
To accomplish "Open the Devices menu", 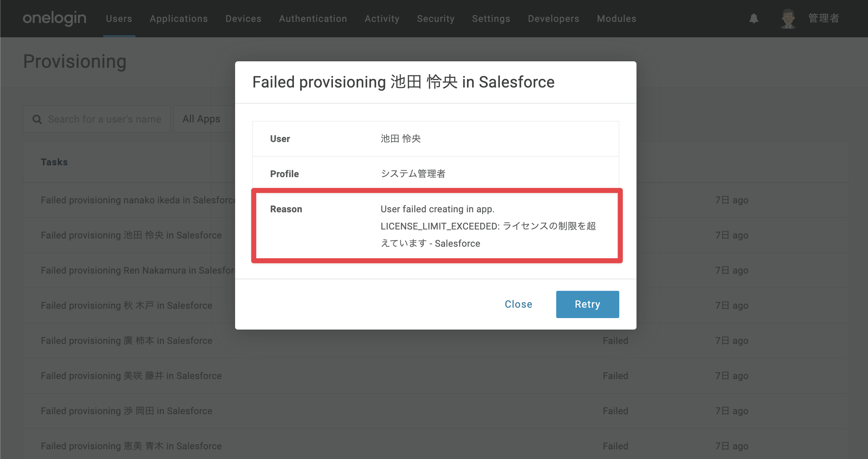I will pos(243,19).
